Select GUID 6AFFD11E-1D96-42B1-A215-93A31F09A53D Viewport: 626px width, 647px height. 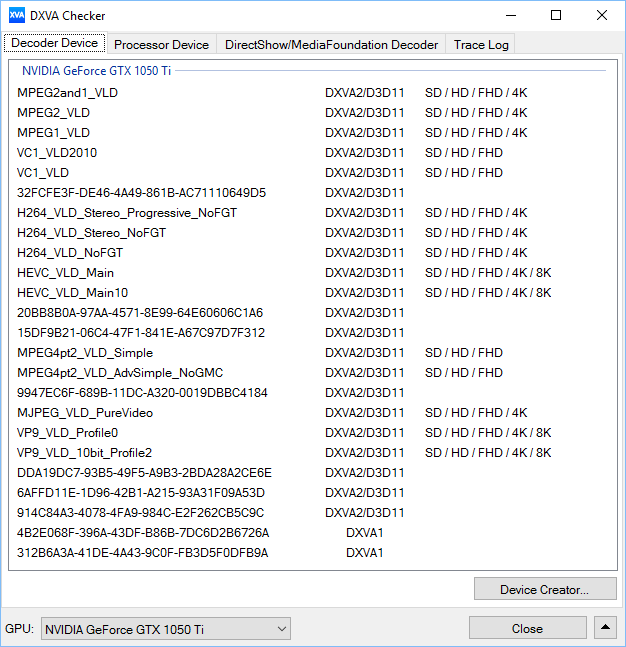(141, 493)
